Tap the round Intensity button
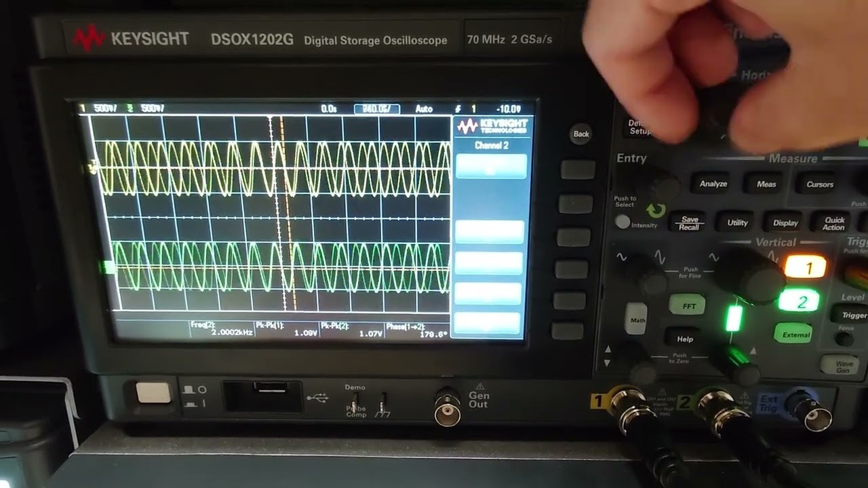 (622, 222)
